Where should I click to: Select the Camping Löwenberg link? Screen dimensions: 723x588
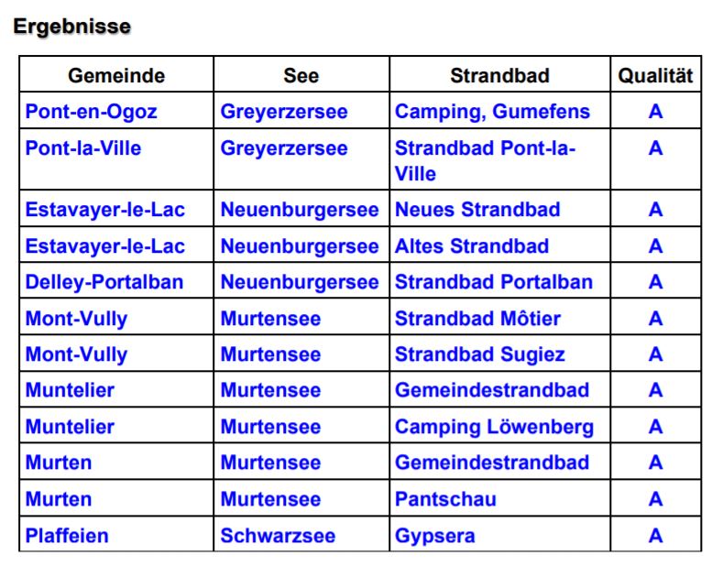pos(494,427)
